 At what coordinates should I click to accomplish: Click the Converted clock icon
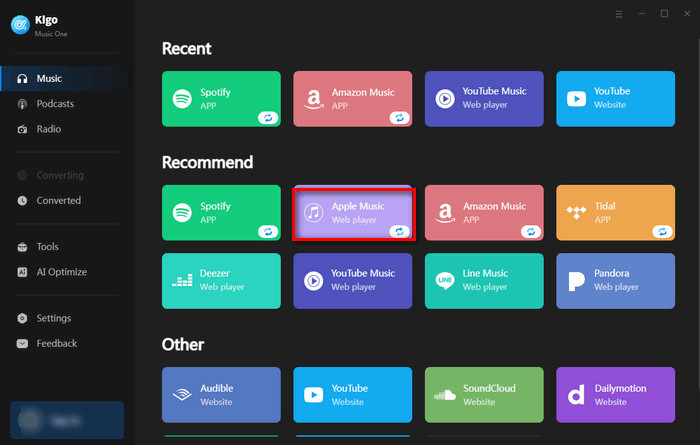(x=22, y=201)
